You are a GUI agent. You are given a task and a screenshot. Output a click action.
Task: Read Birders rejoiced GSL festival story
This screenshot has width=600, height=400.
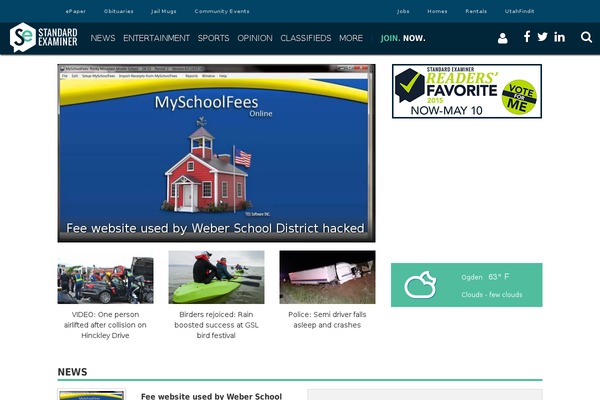click(x=216, y=325)
